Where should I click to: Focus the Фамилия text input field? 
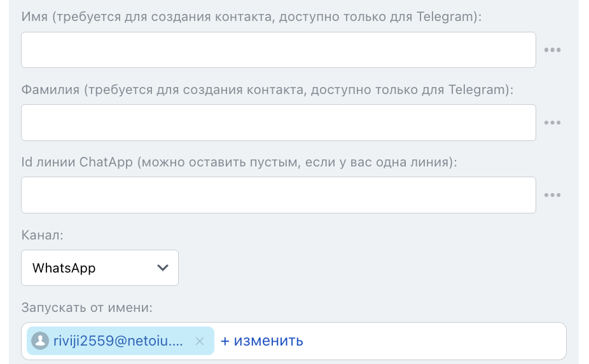(x=278, y=123)
